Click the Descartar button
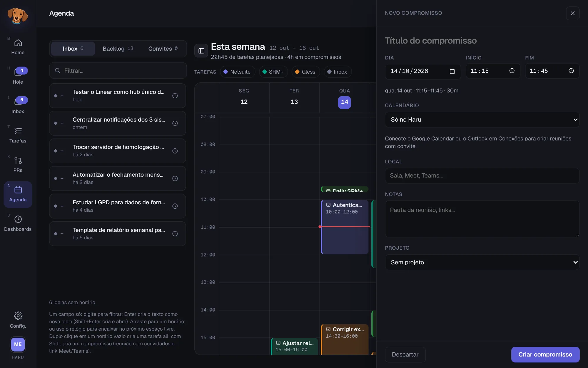 pos(405,354)
